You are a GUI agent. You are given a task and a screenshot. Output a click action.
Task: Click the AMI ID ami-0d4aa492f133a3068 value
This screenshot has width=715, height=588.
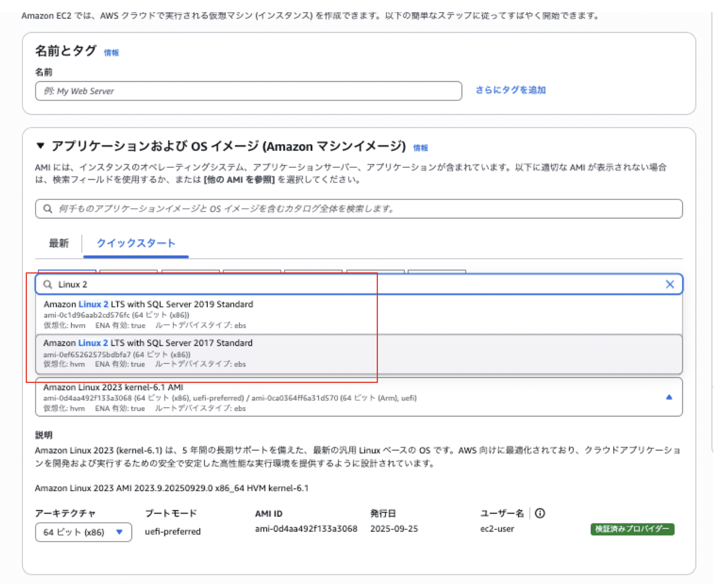306,529
